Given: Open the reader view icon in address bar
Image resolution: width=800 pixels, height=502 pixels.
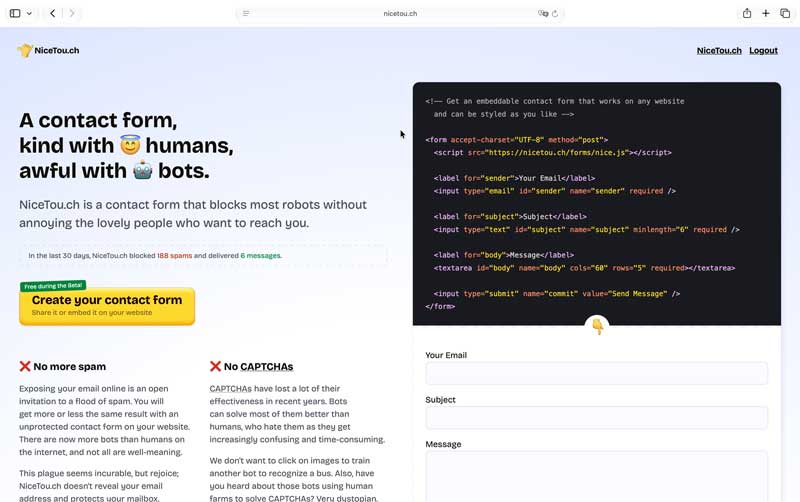Looking at the screenshot, I should click(x=246, y=13).
